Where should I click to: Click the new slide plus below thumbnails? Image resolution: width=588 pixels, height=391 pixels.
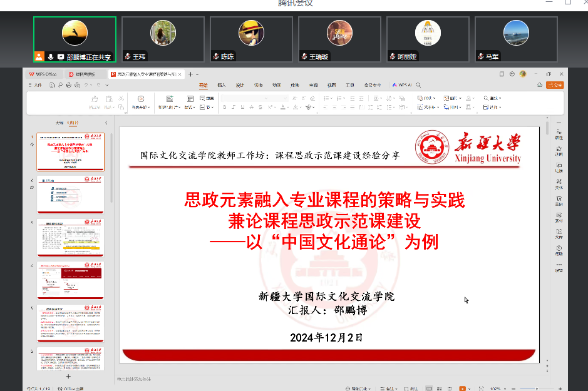click(68, 376)
